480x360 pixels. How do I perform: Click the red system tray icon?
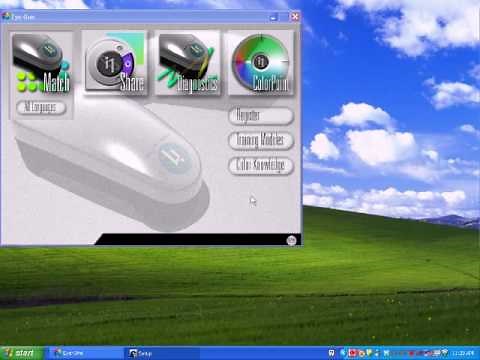point(353,353)
